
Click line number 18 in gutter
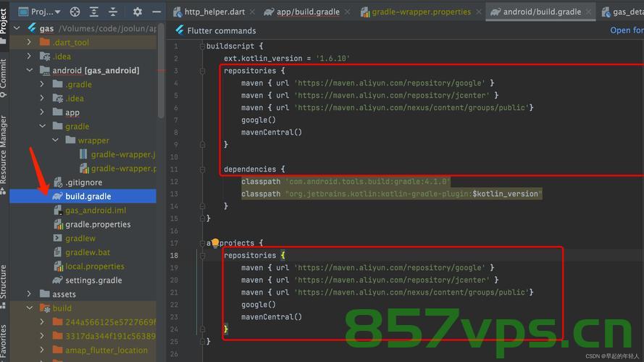coord(174,256)
